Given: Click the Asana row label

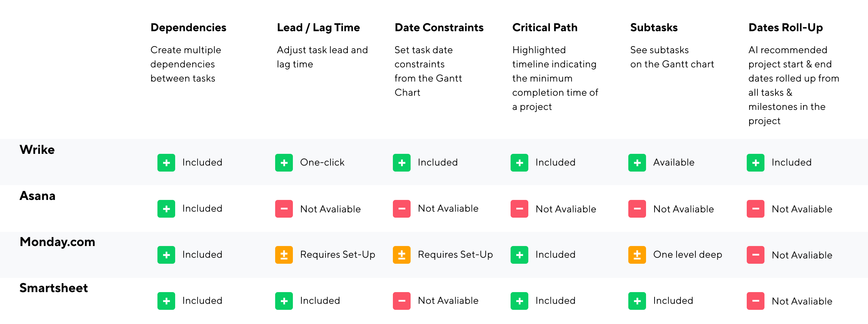Looking at the screenshot, I should pyautogui.click(x=38, y=196).
